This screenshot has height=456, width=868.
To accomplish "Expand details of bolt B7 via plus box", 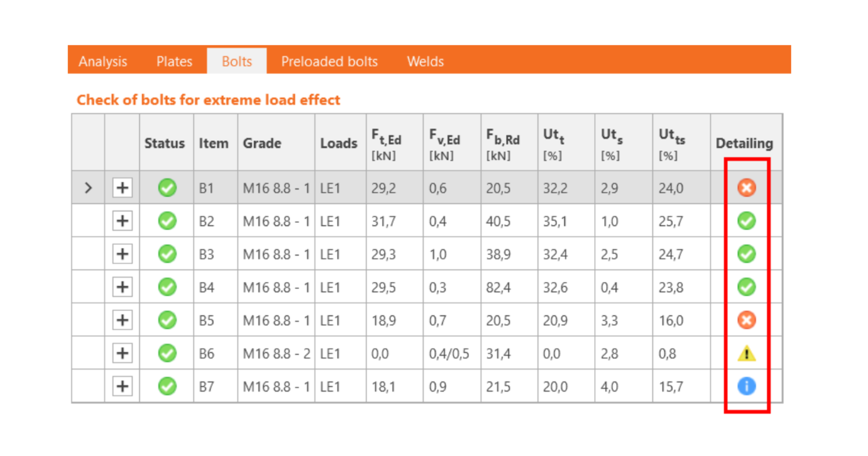I will 122,386.
